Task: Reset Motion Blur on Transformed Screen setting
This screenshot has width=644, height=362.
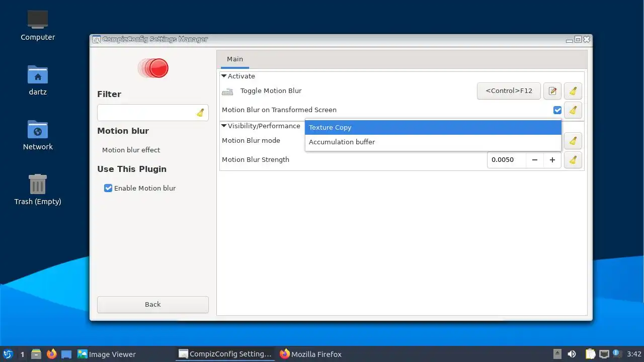Action: pos(573,110)
